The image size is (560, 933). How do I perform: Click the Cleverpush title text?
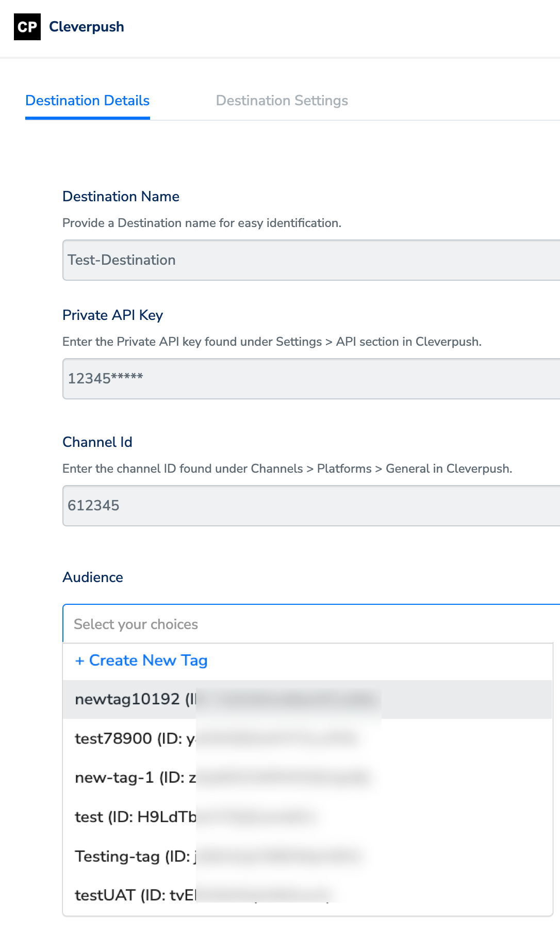pyautogui.click(x=87, y=27)
